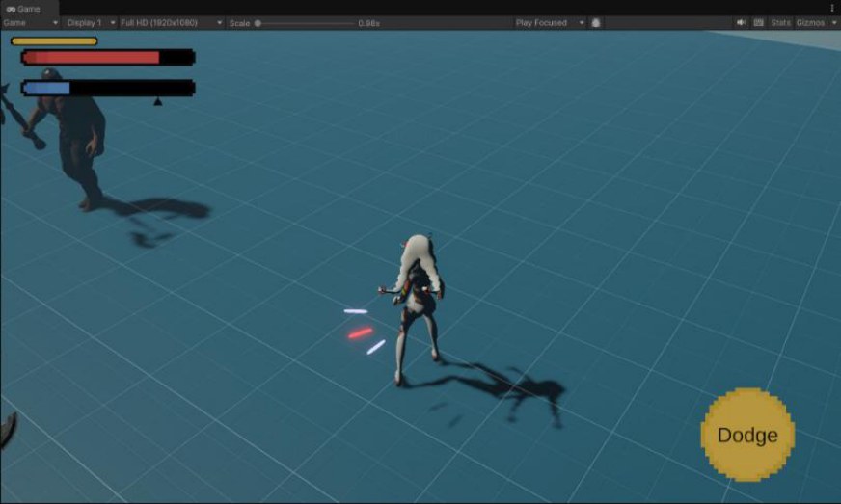
Task: Toggle the Stats overlay button
Action: (x=780, y=22)
